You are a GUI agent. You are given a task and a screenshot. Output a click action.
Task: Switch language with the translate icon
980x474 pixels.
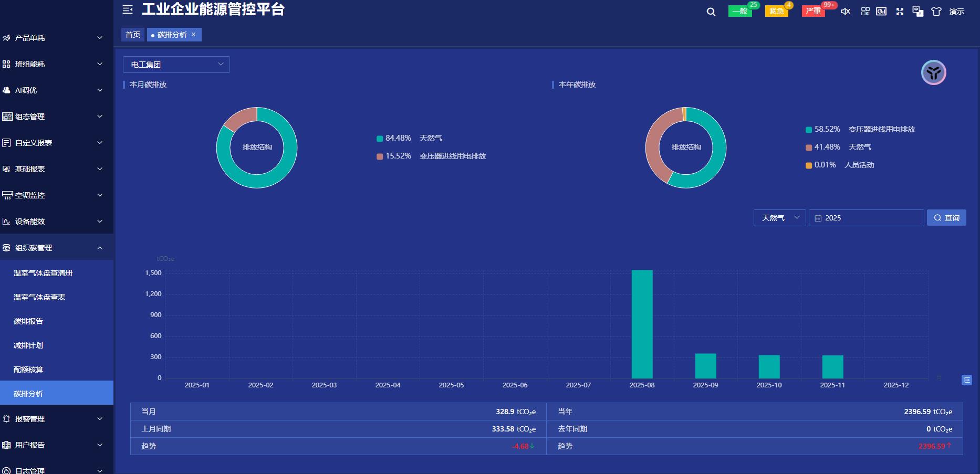click(918, 12)
